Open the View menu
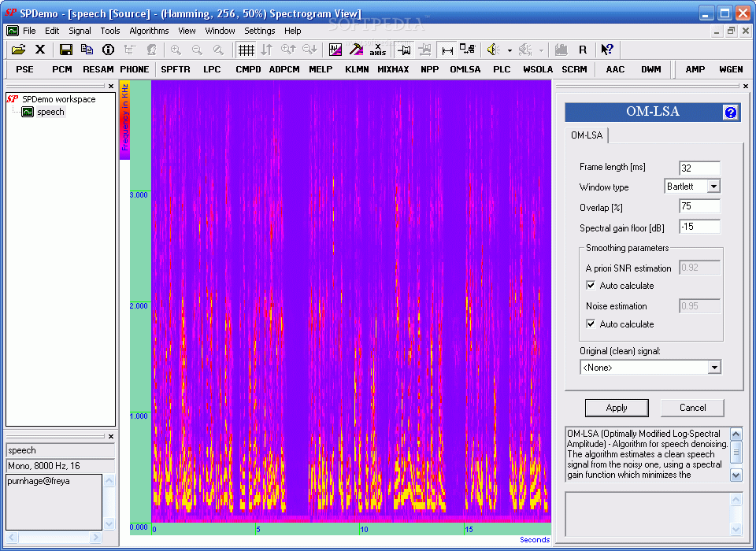 point(187,31)
